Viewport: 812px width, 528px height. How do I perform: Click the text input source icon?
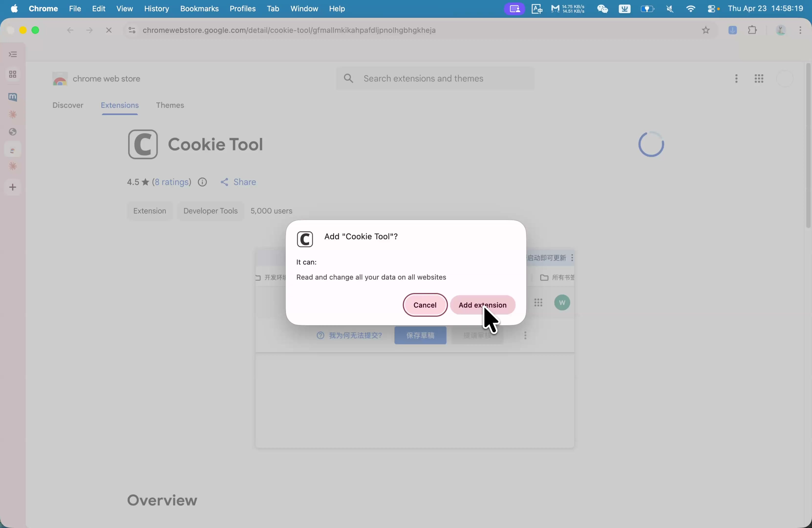click(x=537, y=9)
